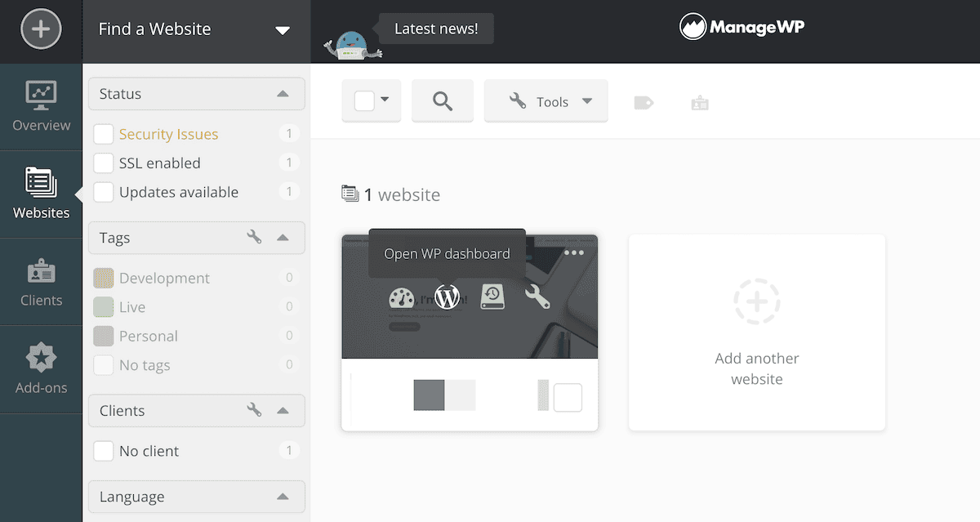This screenshot has height=522, width=980.
Task: Collapse the Status filter section
Action: pos(283,94)
